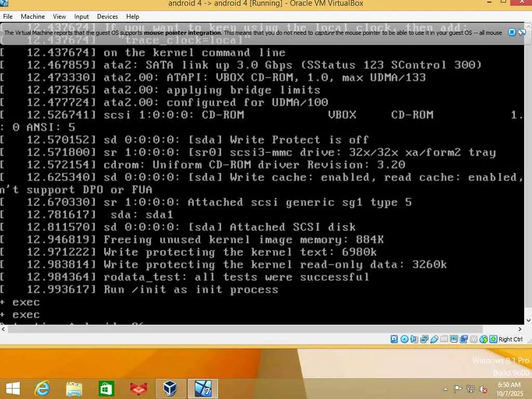Screen dimensions: 532x399
Task: Show hidden system tray icons
Action: [x=445, y=390]
